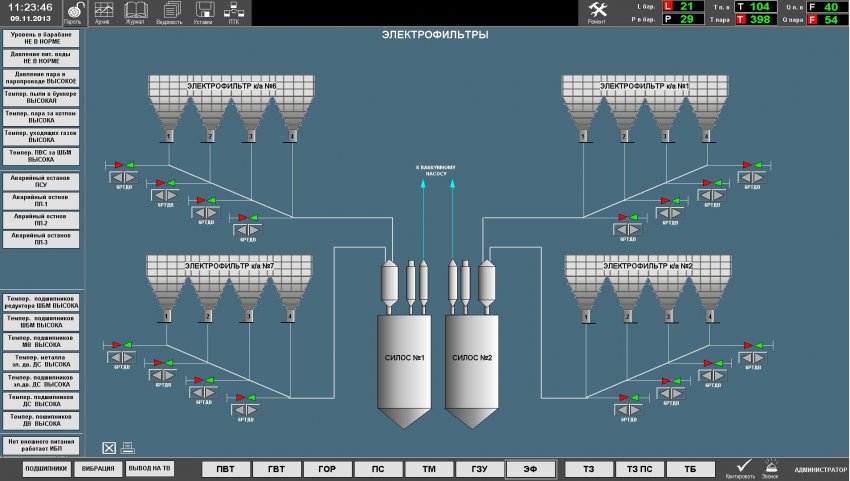This screenshot has width=850, height=481.
Task: Click right arrow for №7 hopper 4 valve
Action: click(253, 410)
